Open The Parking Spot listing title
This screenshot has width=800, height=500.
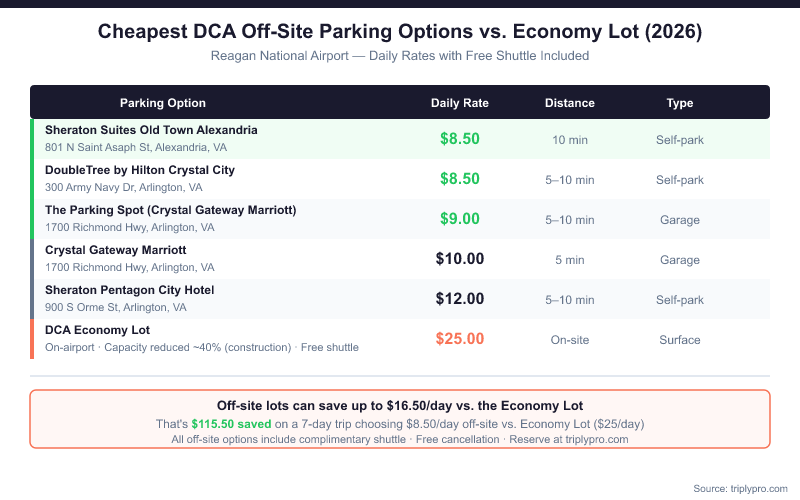pos(170,210)
